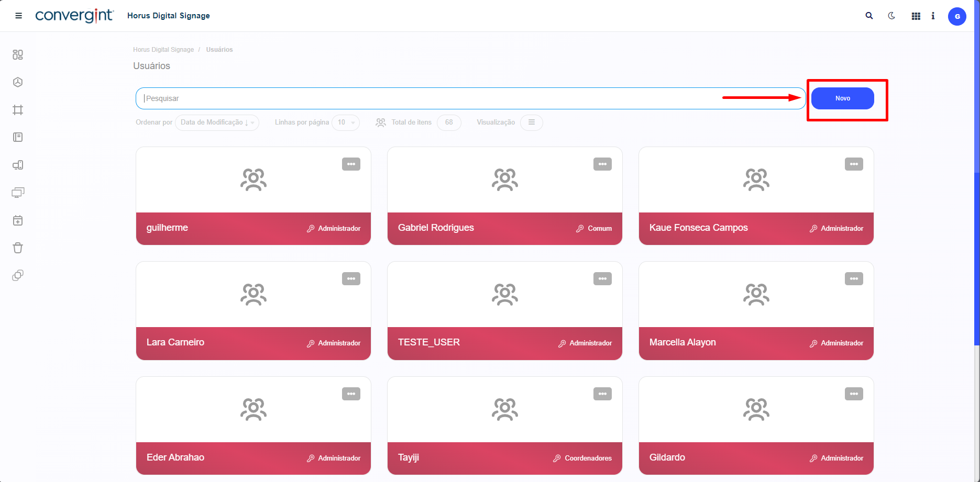Open the dashboard icon in the sidebar
The width and height of the screenshot is (980, 482).
click(18, 54)
